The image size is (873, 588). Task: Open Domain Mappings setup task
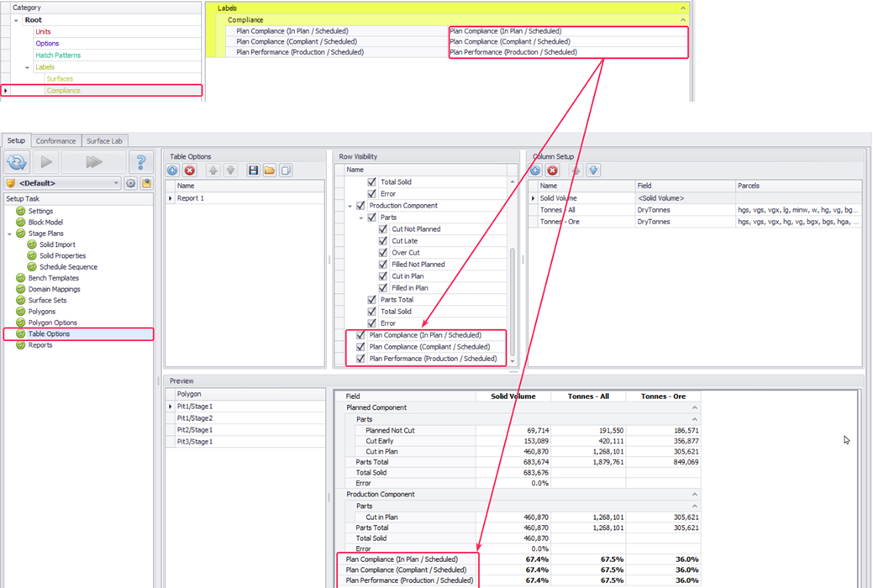tap(54, 289)
